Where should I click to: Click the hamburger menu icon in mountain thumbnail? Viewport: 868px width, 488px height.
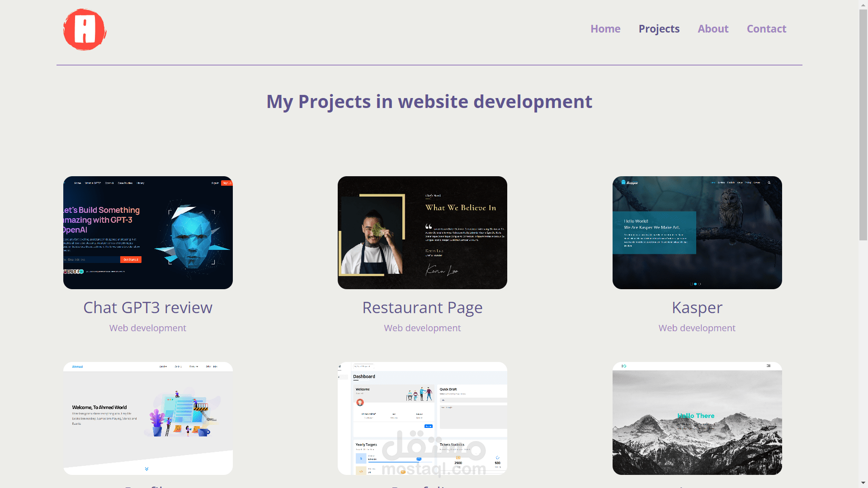tap(768, 366)
